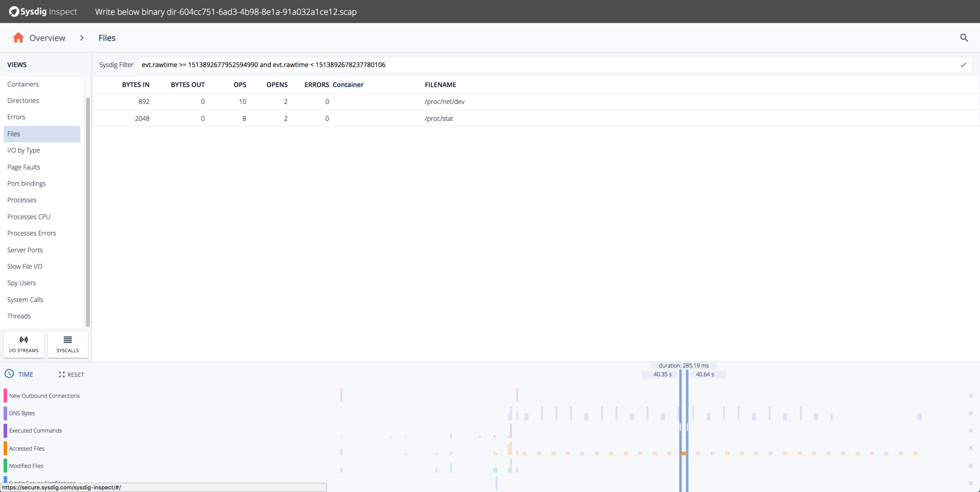
Task: Click the pink New Outbound Connections swatch
Action: (5, 396)
